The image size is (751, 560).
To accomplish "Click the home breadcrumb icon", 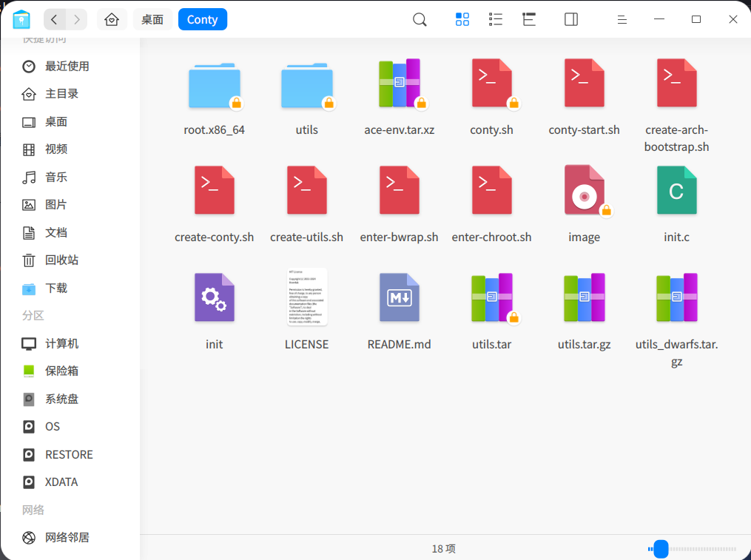I will point(112,20).
